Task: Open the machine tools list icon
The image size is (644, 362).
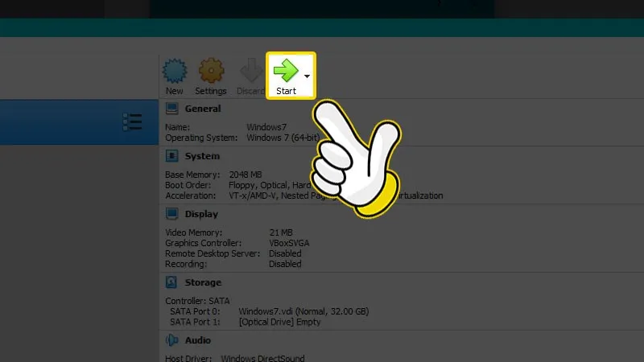Action: click(132, 121)
